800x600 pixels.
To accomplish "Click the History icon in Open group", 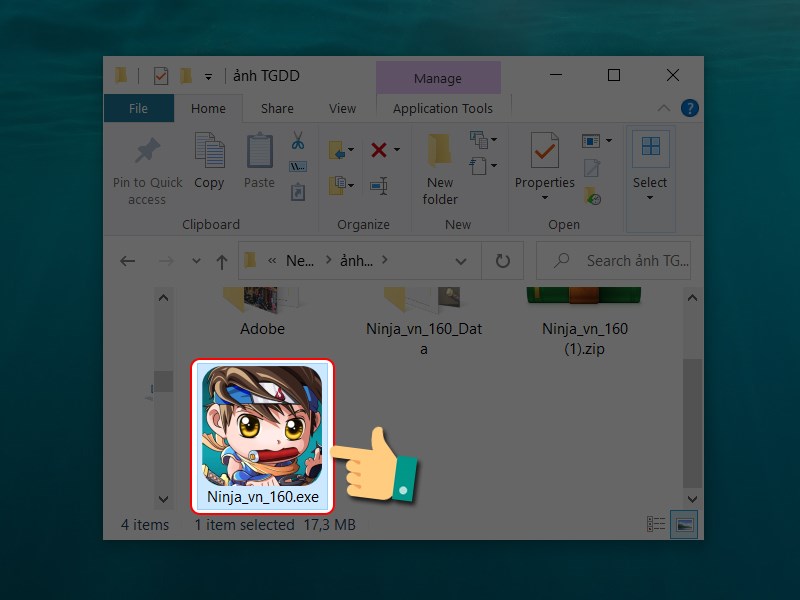I will tap(592, 196).
